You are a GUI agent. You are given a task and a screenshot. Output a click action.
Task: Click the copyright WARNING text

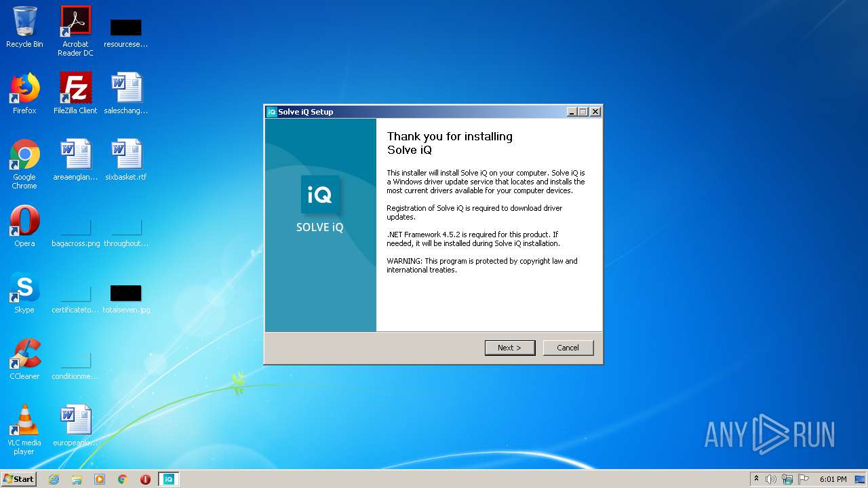(482, 265)
